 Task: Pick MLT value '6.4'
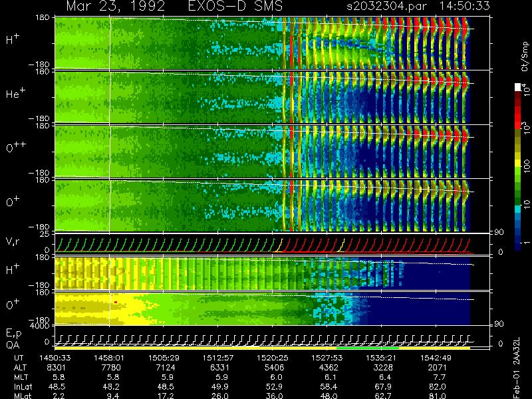click(x=385, y=377)
